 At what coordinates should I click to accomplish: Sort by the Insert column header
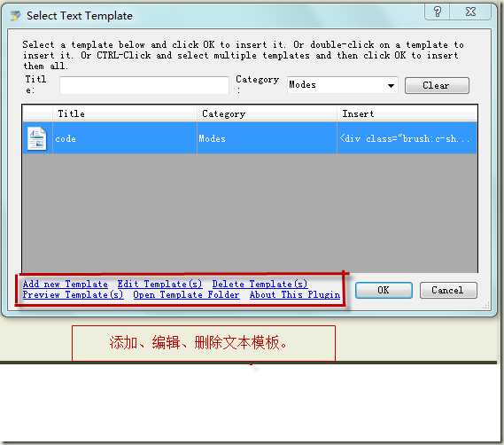pyautogui.click(x=407, y=113)
